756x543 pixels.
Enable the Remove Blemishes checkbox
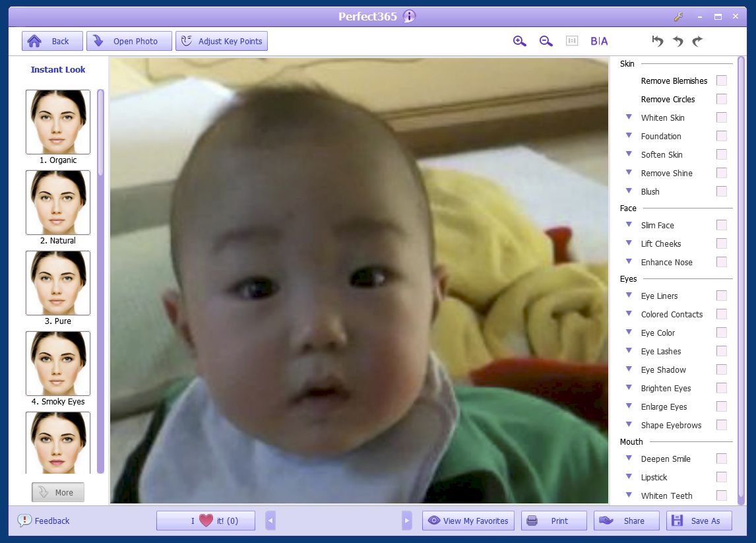[721, 80]
